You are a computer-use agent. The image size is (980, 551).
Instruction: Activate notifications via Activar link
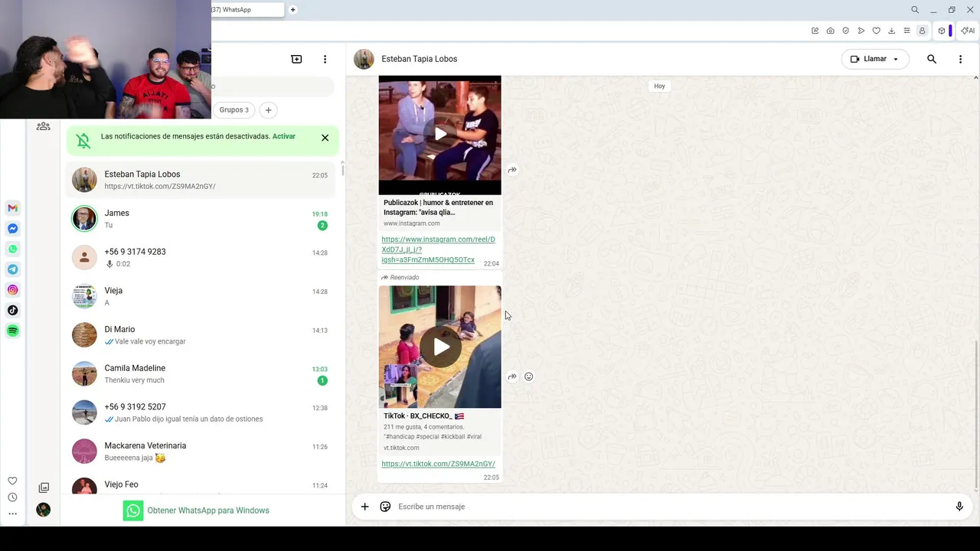[x=284, y=136]
